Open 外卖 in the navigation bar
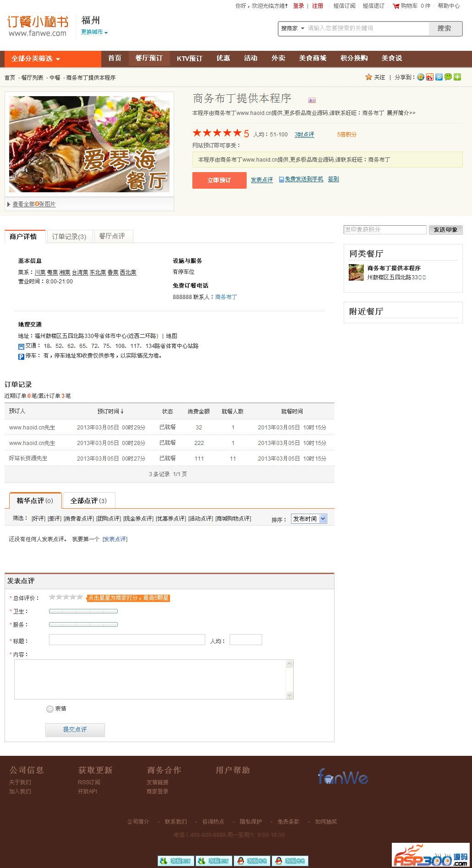The height and width of the screenshot is (868, 472). (278, 59)
